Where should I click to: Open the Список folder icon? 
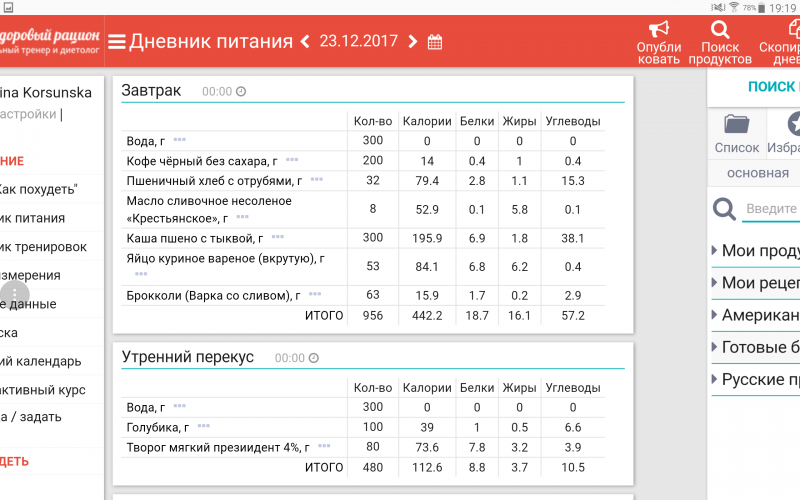(737, 125)
